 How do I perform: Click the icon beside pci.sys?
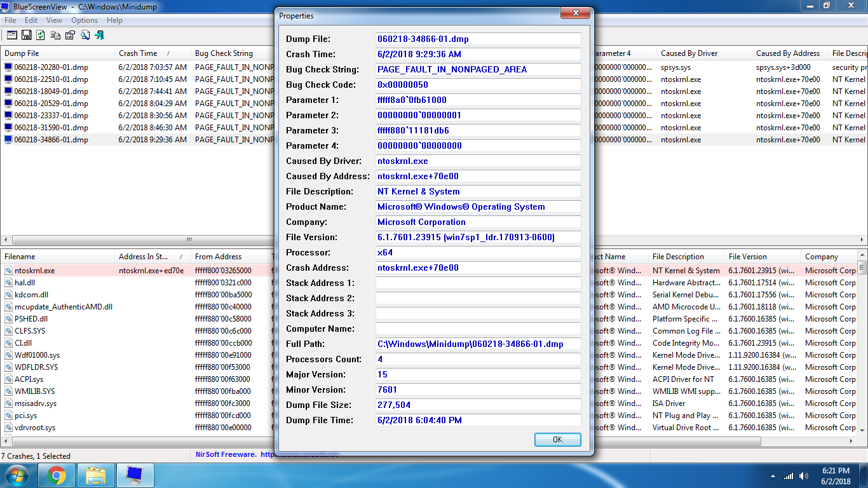pyautogui.click(x=8, y=416)
